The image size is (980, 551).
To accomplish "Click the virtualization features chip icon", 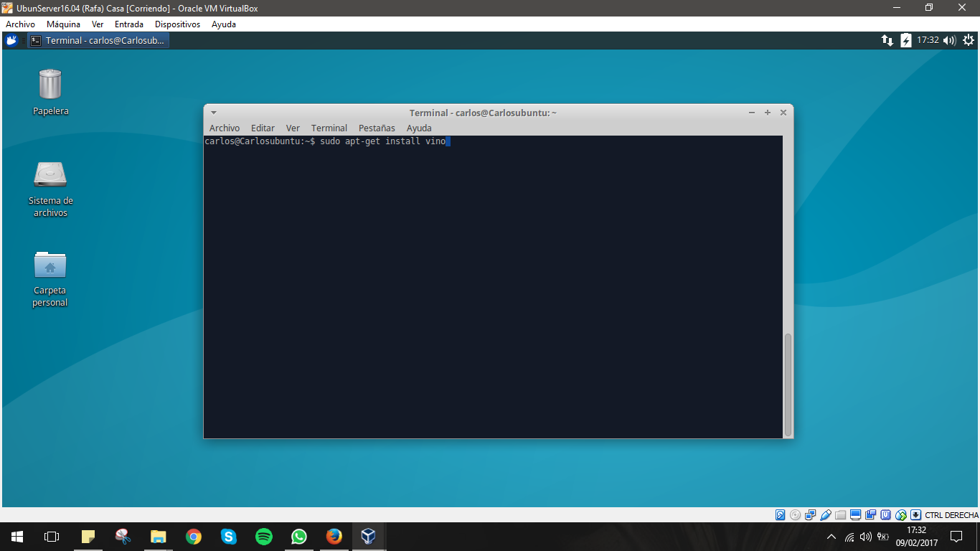I will coord(885,514).
